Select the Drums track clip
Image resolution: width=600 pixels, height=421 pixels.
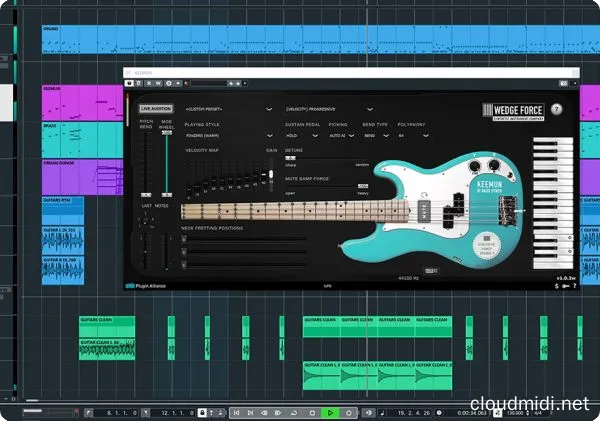pos(300,38)
